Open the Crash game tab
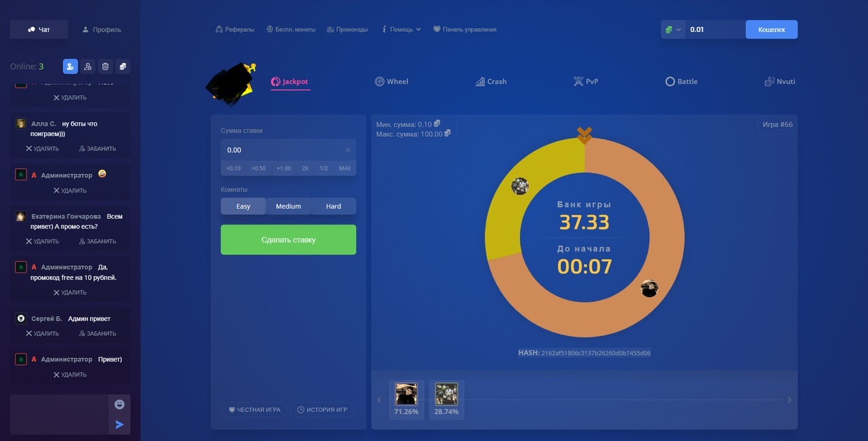The height and width of the screenshot is (441, 868). [491, 81]
